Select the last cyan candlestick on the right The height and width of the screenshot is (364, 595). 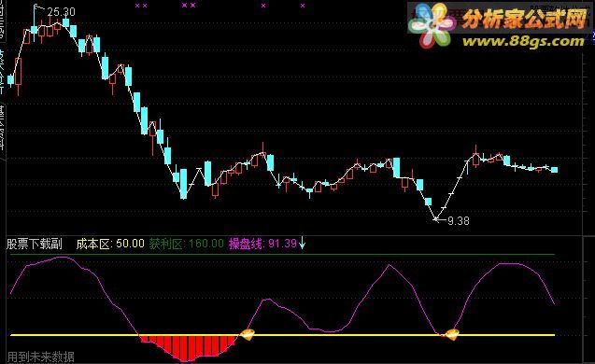pos(555,170)
